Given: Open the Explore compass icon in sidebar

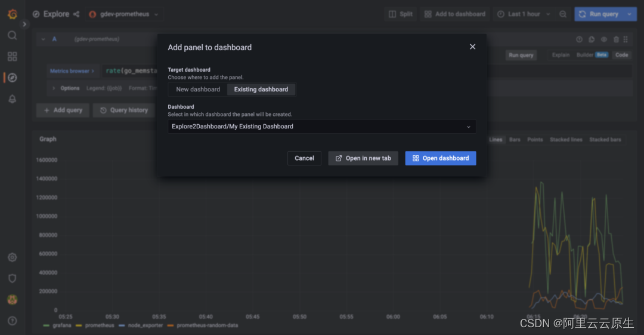Looking at the screenshot, I should (13, 78).
